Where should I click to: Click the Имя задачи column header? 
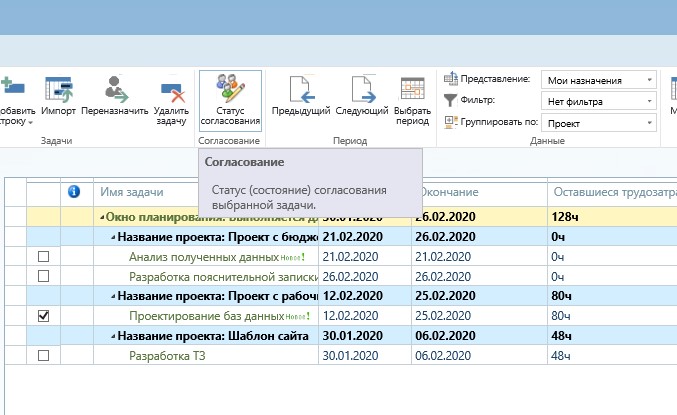[130, 192]
